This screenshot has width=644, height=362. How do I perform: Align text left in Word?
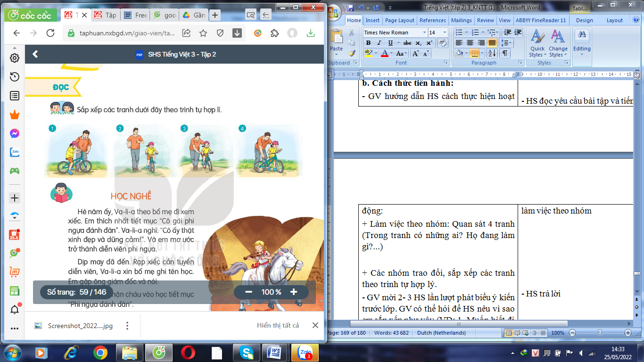pos(459,43)
